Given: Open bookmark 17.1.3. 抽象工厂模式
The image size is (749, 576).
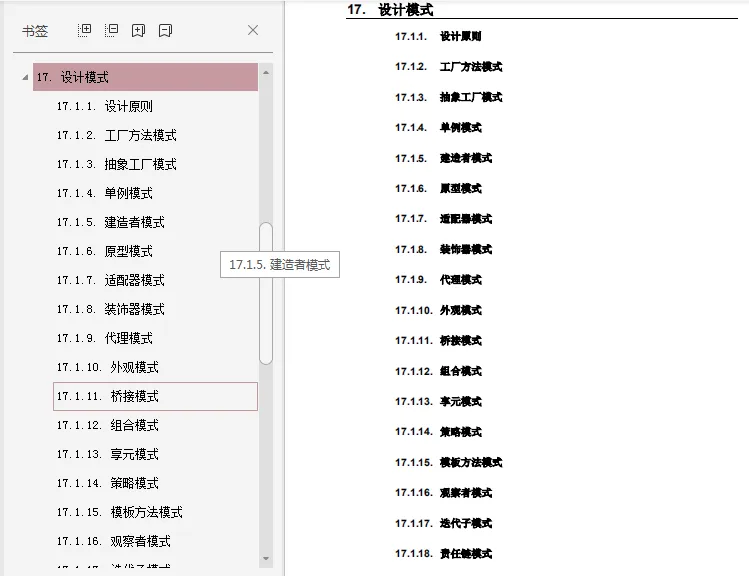Looking at the screenshot, I should click(117, 164).
